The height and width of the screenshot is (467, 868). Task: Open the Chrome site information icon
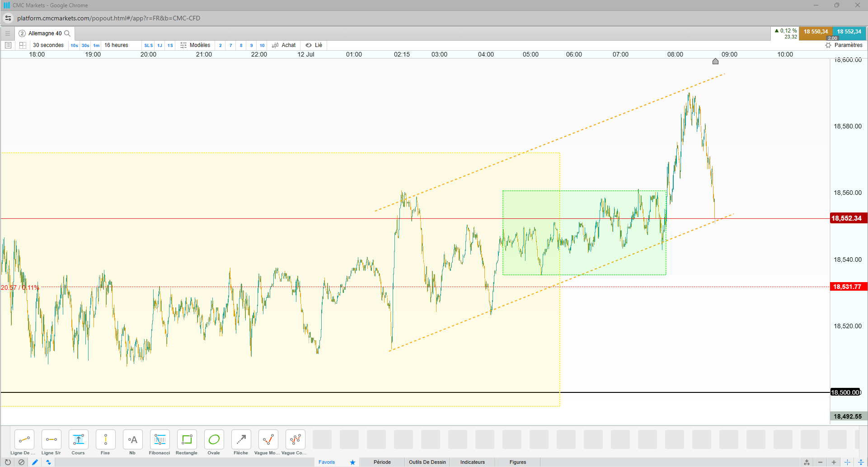8,18
